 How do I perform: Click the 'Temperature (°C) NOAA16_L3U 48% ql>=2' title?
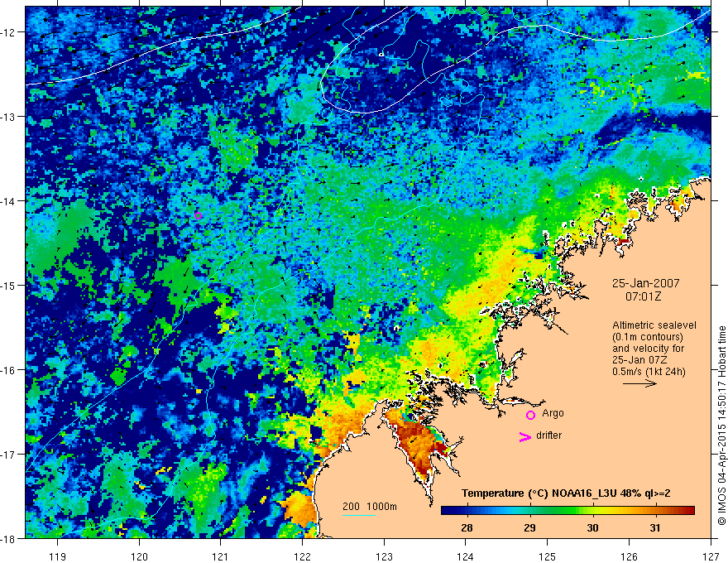click(x=566, y=493)
